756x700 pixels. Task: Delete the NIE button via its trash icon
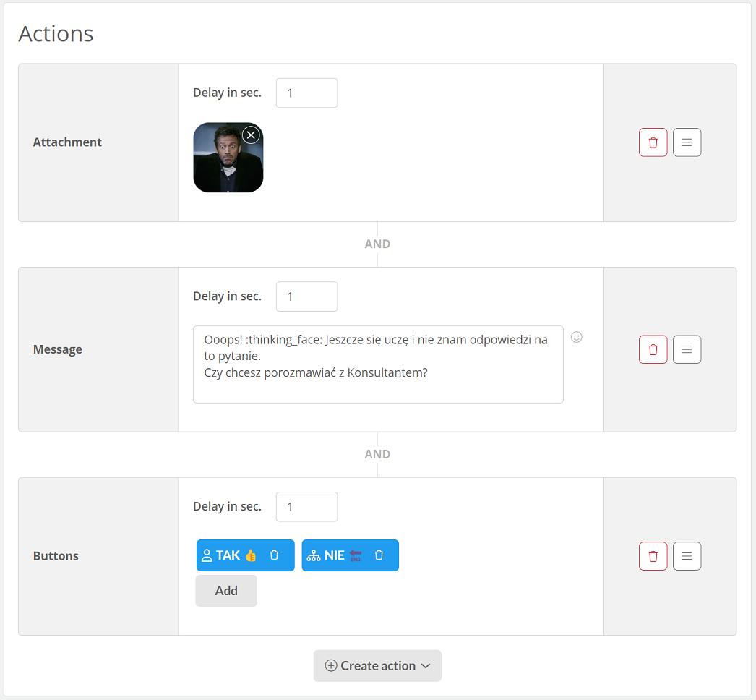tap(379, 555)
